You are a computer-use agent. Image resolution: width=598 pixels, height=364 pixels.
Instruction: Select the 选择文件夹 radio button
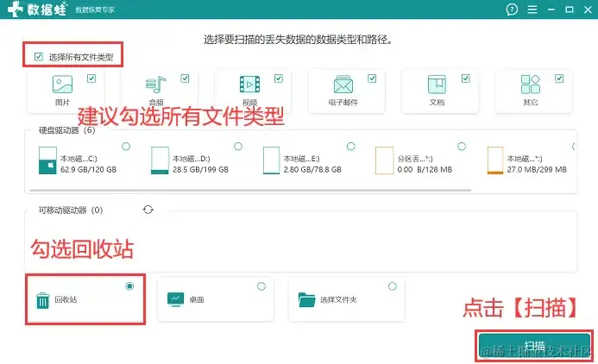[x=393, y=286]
